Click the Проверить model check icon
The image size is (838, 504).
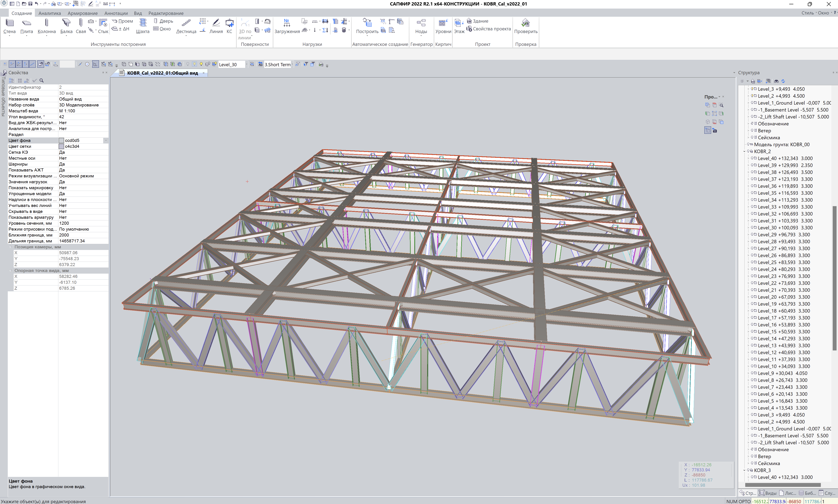525,23
